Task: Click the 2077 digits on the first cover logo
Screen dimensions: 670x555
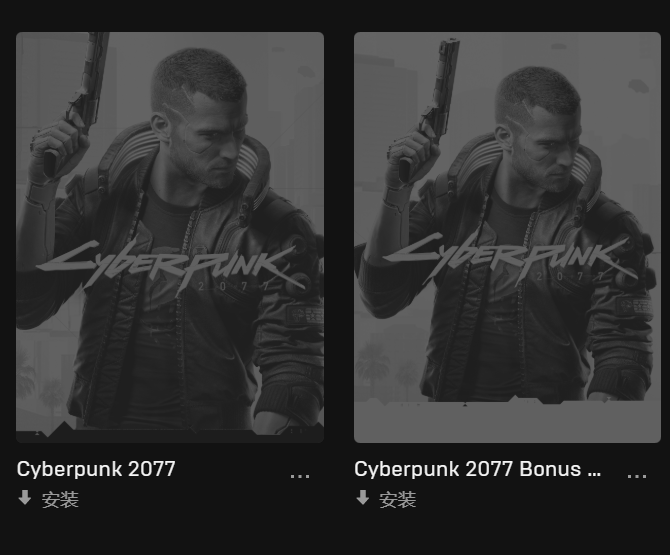Action: [x=234, y=286]
